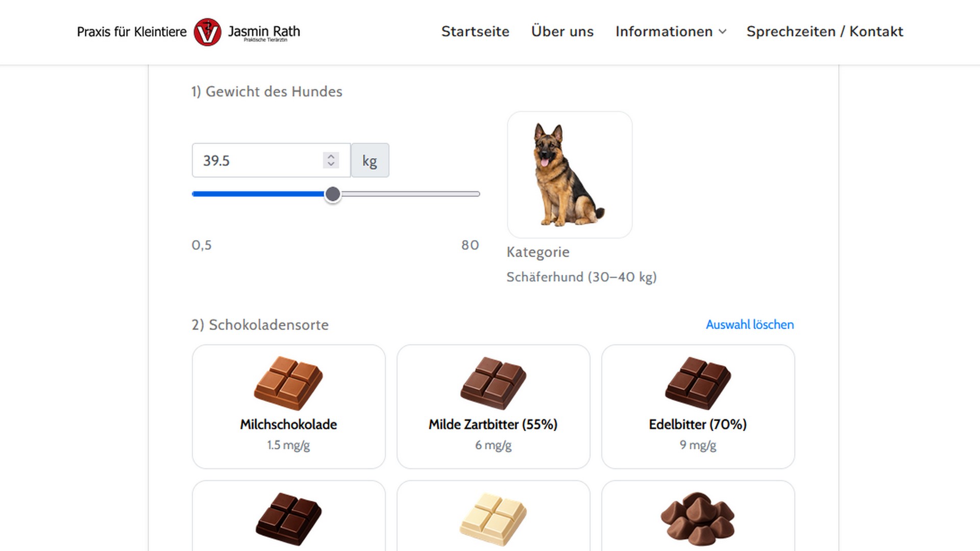Expand the Informationen dropdown chevron

click(723, 32)
